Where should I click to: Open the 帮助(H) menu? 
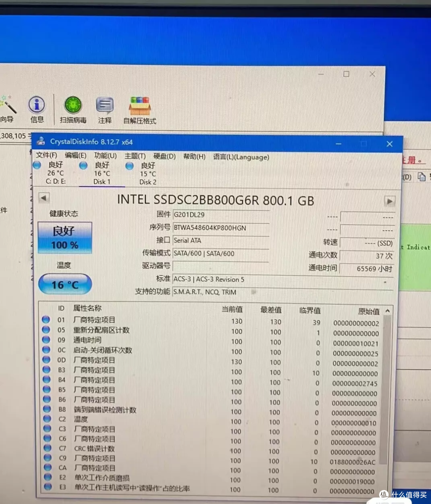194,156
